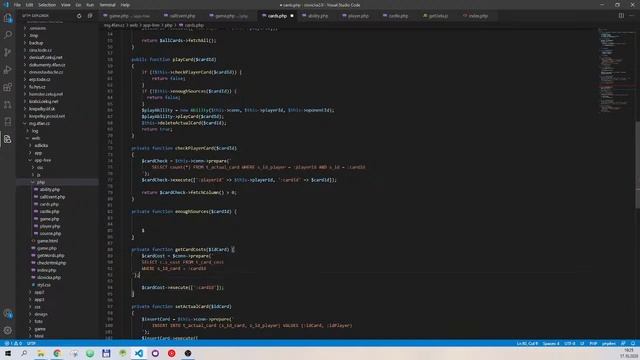Open slovicka.php in the file tree
Image resolution: width=640 pixels, height=360 pixels.
tap(49, 278)
